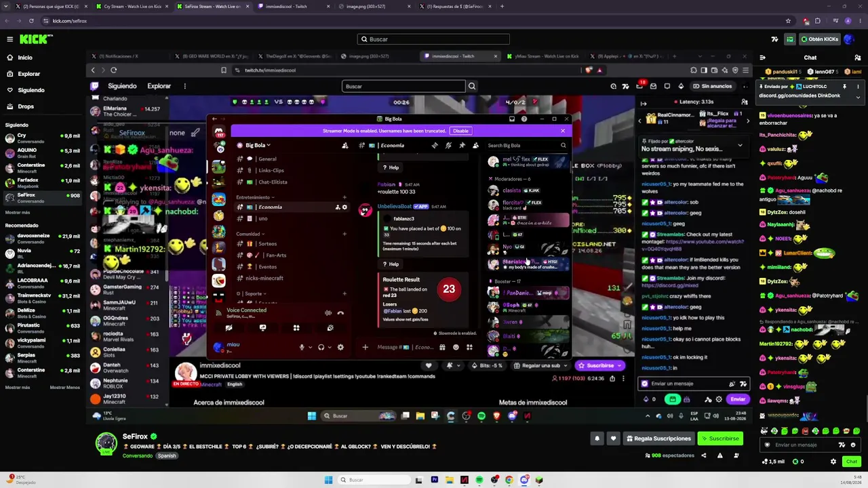Disconnect from Discord voice channel
868x488 pixels.
pos(340,313)
